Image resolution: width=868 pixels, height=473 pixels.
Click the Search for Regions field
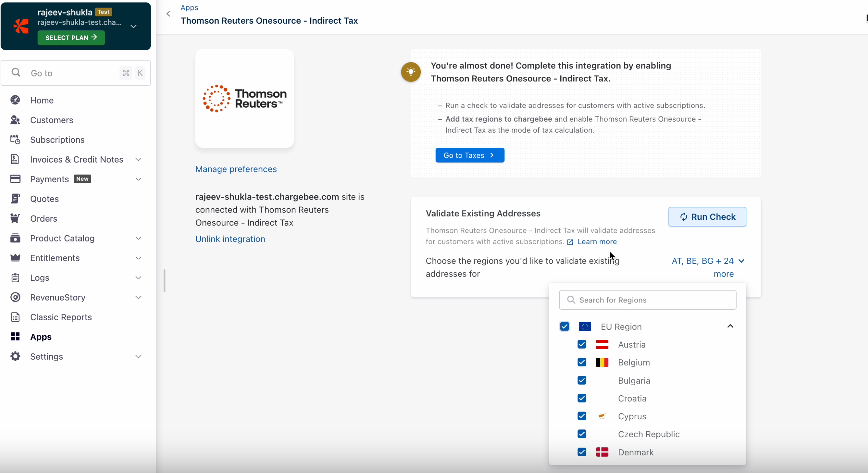[x=648, y=300]
